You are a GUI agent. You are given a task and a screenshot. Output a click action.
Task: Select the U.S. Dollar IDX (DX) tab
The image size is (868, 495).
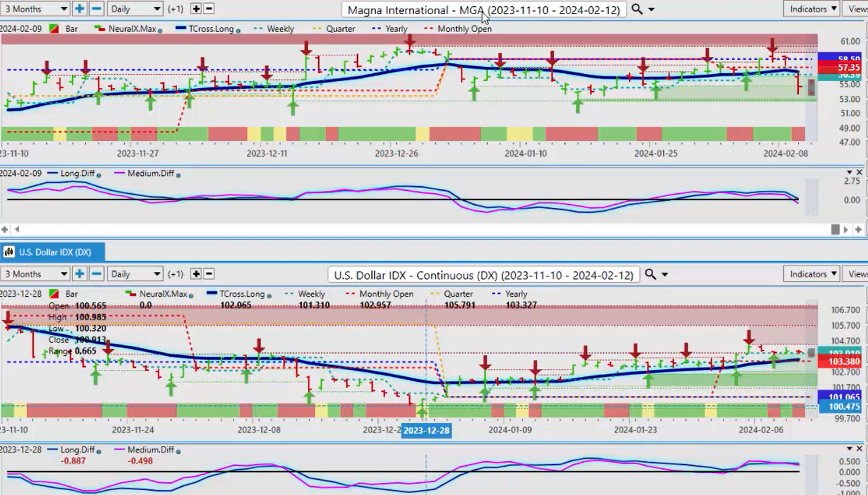[x=52, y=252]
